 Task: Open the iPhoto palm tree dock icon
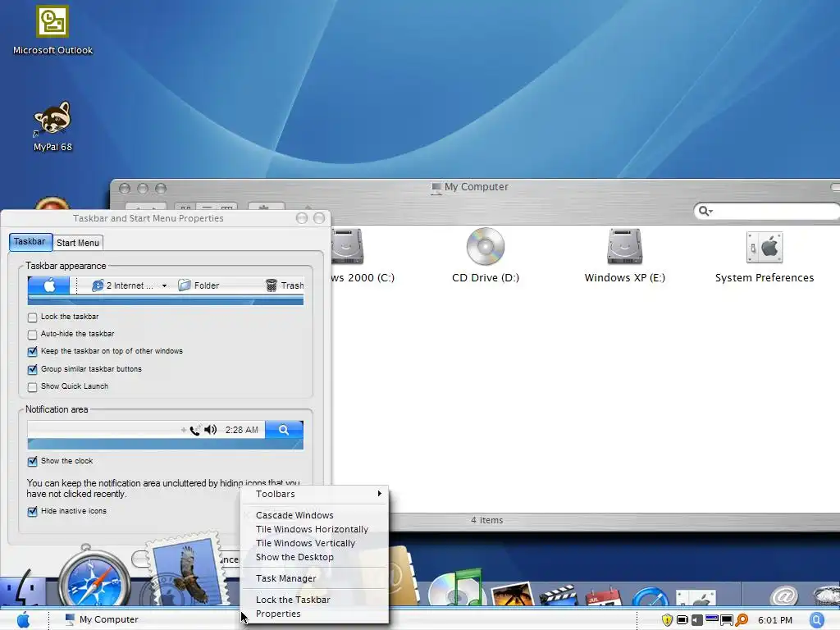click(x=513, y=595)
